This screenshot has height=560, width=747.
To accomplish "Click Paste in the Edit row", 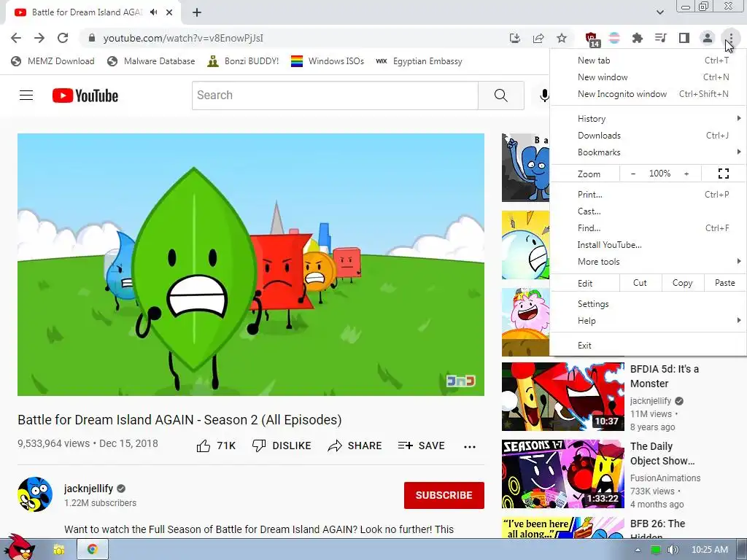I will pyautogui.click(x=724, y=283).
